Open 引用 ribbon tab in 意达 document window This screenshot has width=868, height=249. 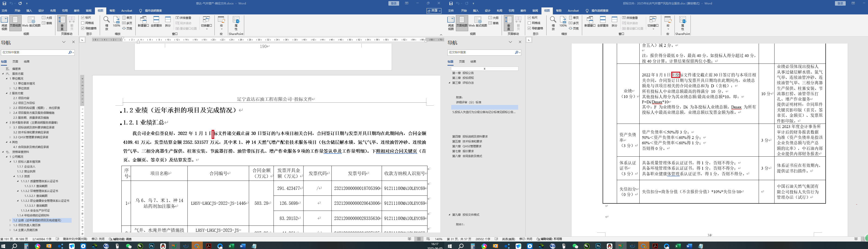pos(65,11)
